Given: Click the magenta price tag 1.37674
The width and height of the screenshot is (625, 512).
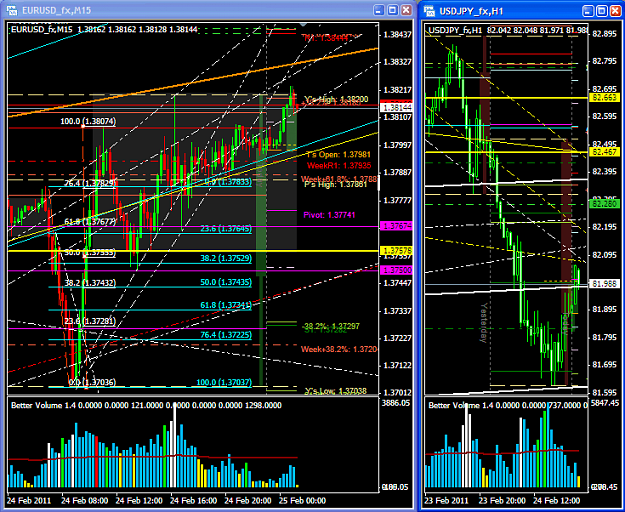Looking at the screenshot, I should 395,226.
